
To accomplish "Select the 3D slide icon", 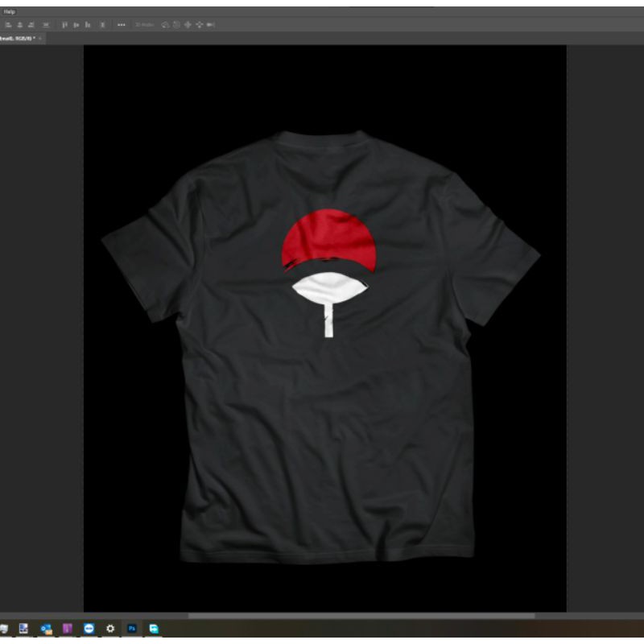I will coord(199,25).
